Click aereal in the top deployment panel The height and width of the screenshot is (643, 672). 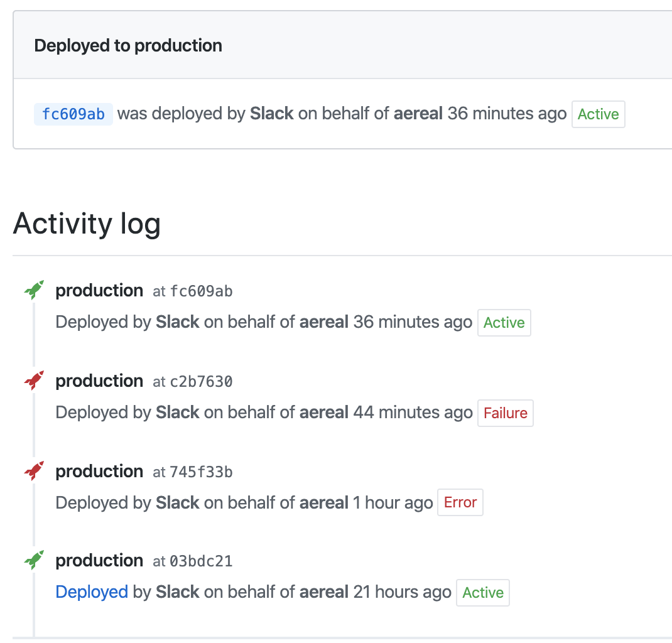click(418, 114)
